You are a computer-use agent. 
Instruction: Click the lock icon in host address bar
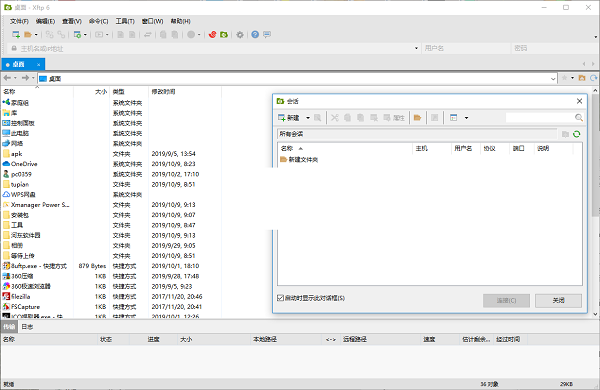click(14, 48)
